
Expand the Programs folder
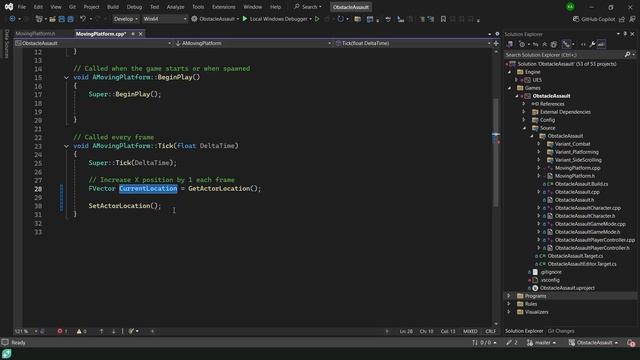pos(509,296)
